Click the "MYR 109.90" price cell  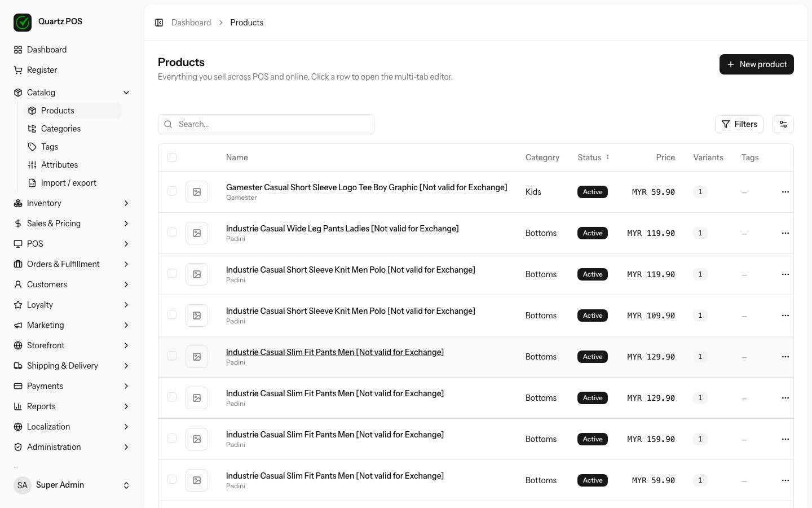click(x=651, y=316)
